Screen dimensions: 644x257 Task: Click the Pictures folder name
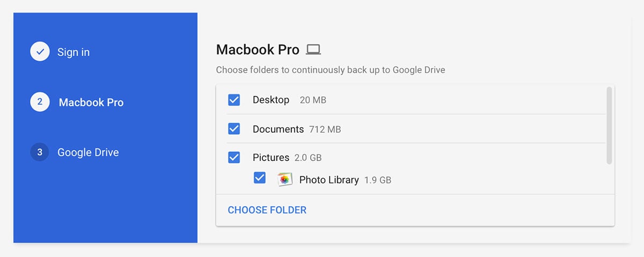271,158
